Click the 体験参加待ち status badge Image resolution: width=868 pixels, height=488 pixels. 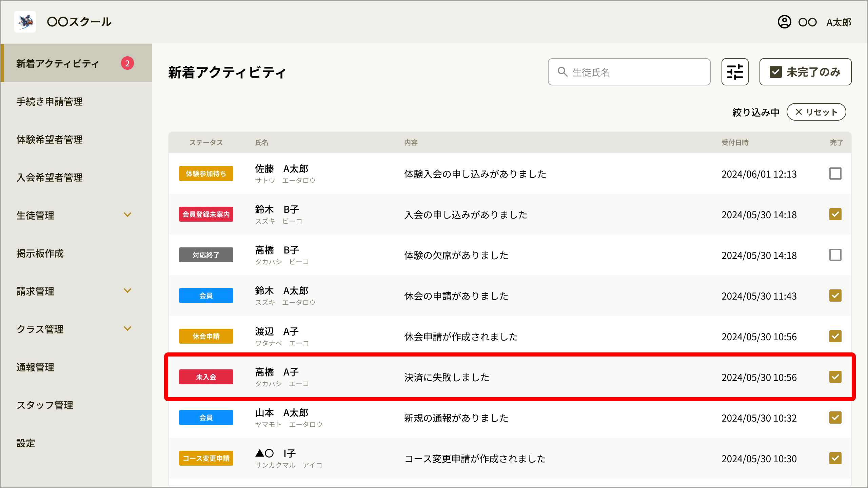tap(206, 174)
